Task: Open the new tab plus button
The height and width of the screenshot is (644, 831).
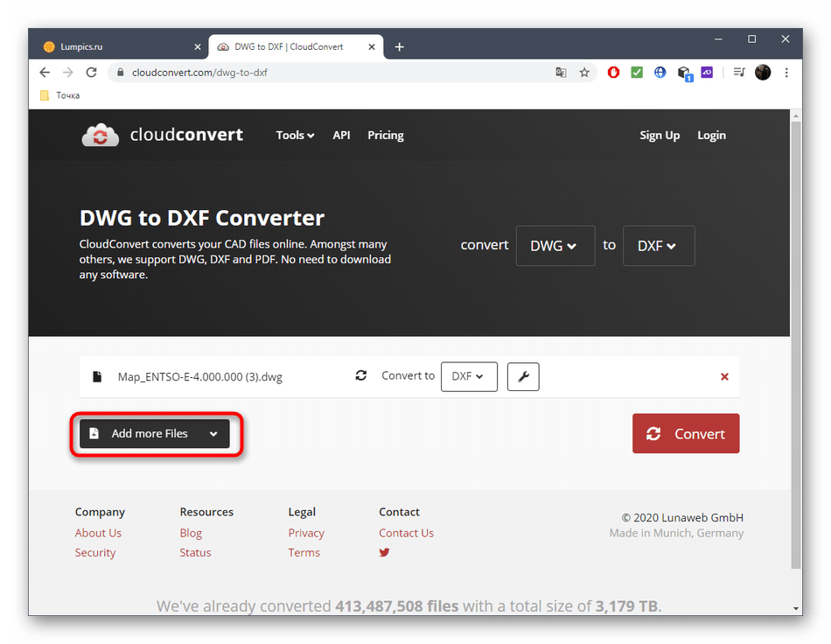Action: [x=400, y=46]
